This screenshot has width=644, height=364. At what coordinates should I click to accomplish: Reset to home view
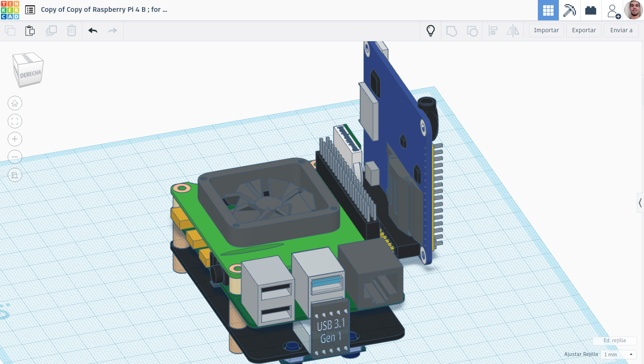[15, 103]
